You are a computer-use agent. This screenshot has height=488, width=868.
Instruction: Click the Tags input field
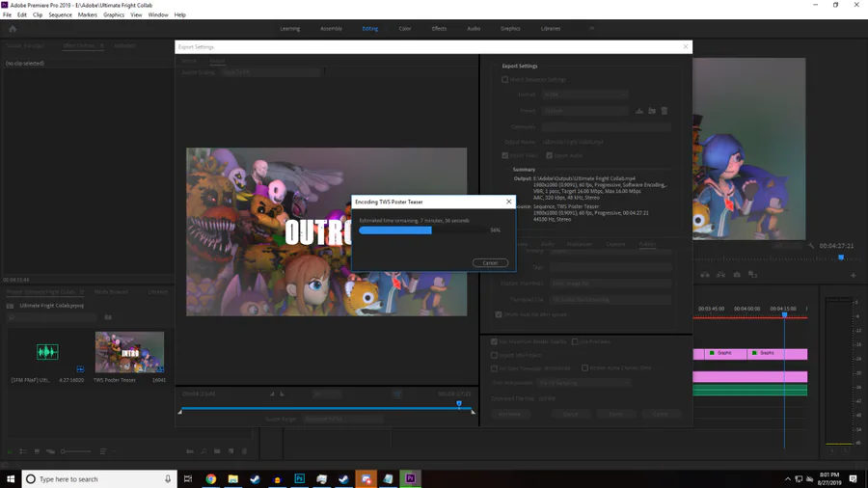(610, 267)
